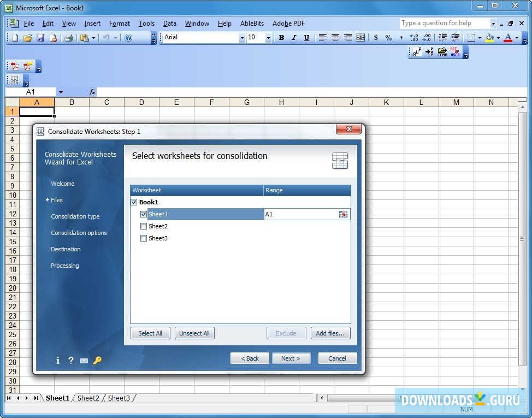Screen dimensions: 532x418
Task: Expand the Paste options arrow
Action: (93, 38)
